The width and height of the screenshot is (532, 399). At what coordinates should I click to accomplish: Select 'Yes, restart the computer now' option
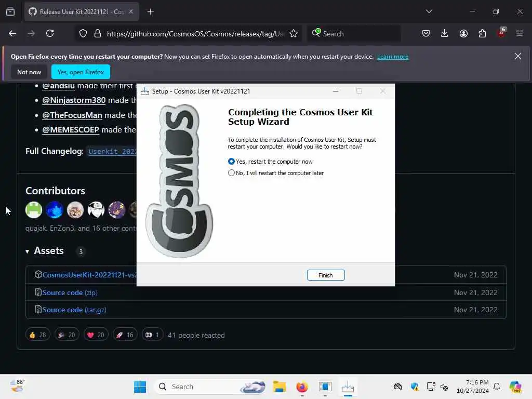click(270, 162)
